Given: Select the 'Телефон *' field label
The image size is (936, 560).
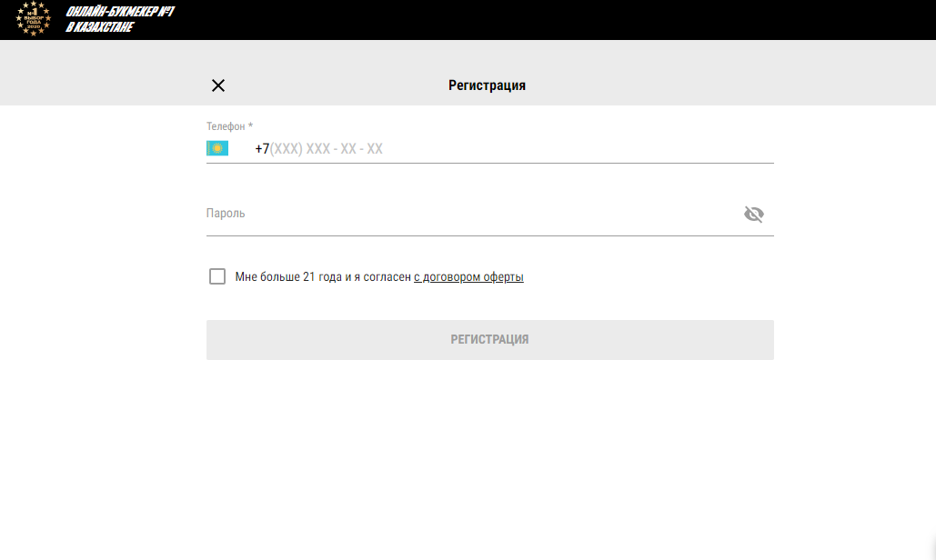Looking at the screenshot, I should 230,126.
